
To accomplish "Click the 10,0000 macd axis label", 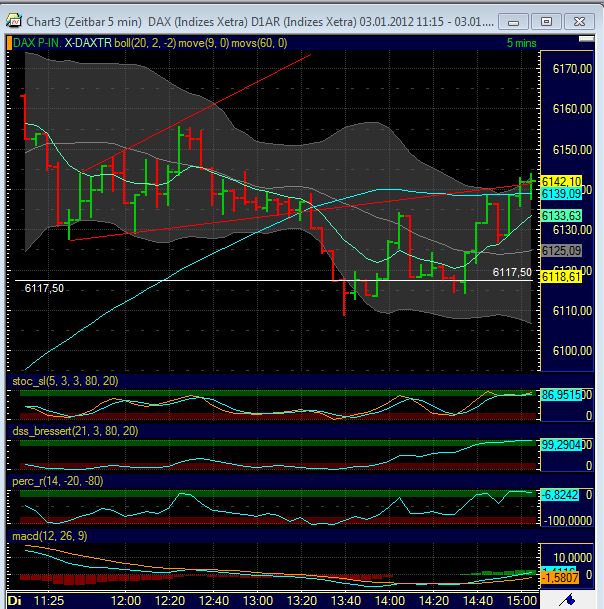I will (x=573, y=558).
